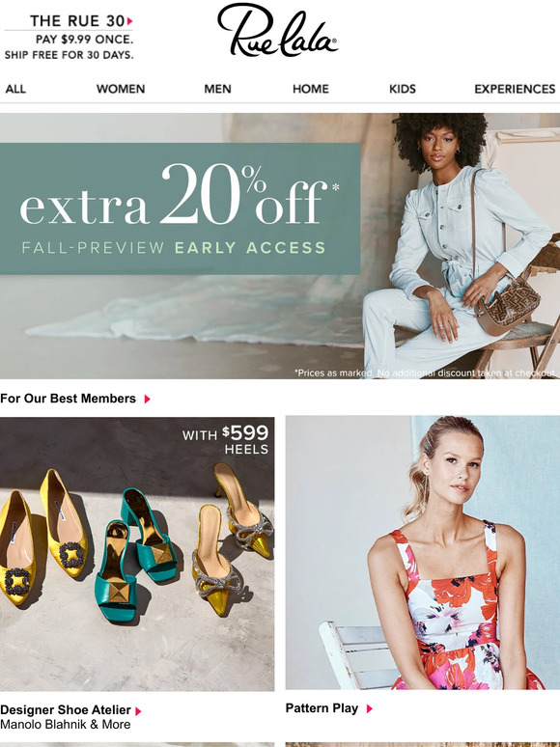Click the model in denim jumpsuit photo
The height and width of the screenshot is (747, 560).
(462, 246)
